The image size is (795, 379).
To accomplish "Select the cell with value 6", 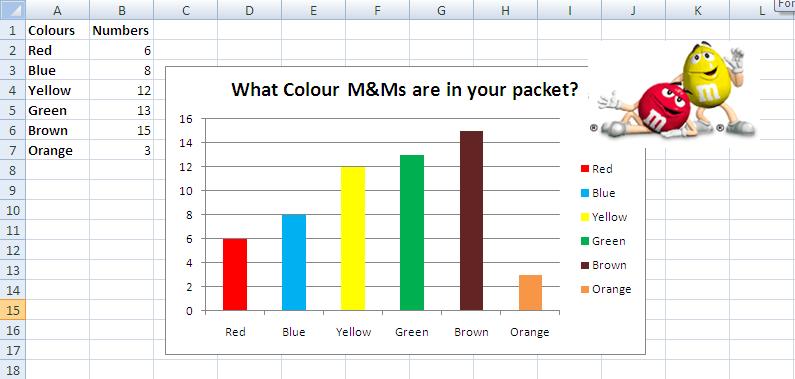I will click(122, 50).
